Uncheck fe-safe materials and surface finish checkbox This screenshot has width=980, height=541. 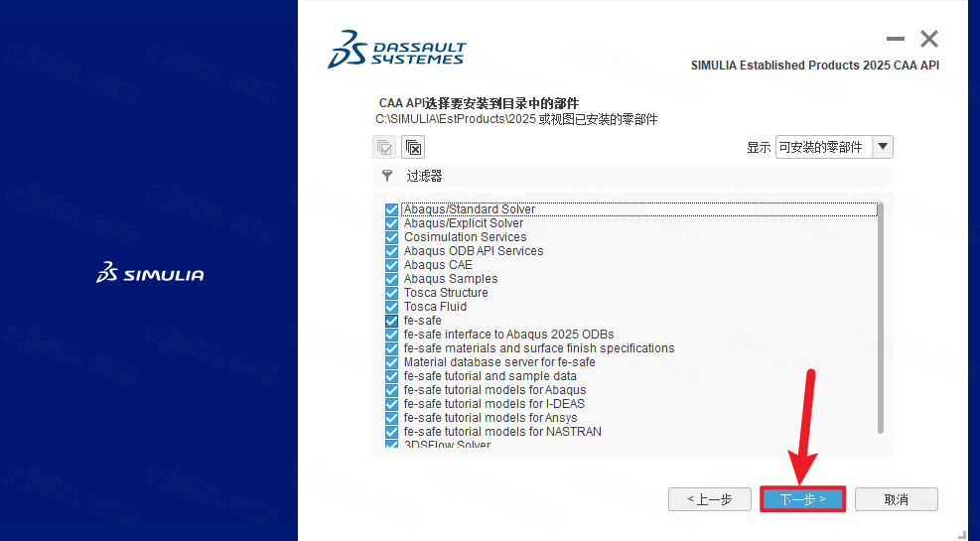tap(392, 348)
